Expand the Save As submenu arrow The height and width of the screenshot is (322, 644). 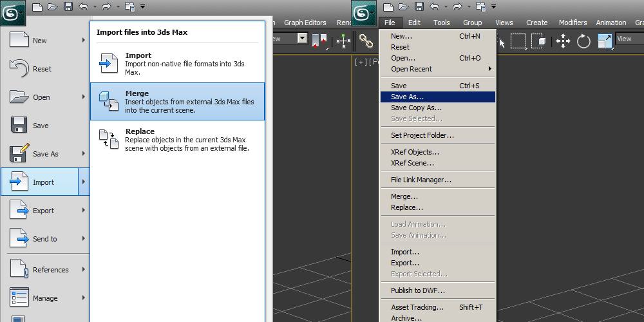83,154
